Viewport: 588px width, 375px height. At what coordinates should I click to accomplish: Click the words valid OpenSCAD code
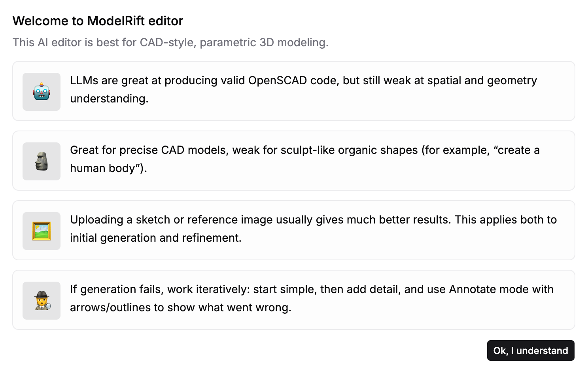(x=278, y=80)
